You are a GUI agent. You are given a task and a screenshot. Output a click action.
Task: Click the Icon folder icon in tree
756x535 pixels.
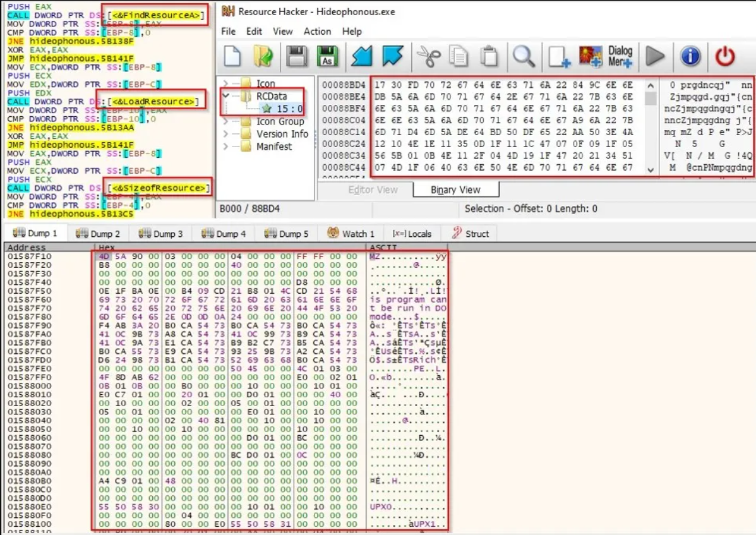tap(246, 83)
